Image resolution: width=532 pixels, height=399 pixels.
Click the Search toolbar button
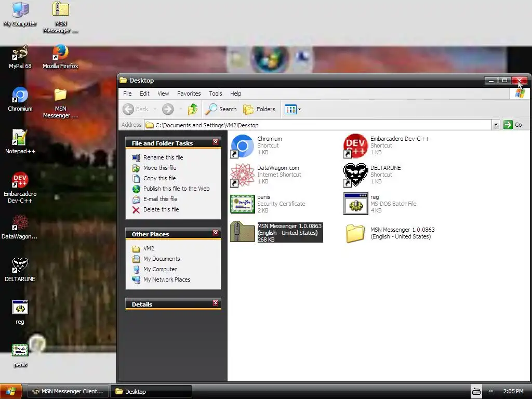click(221, 109)
